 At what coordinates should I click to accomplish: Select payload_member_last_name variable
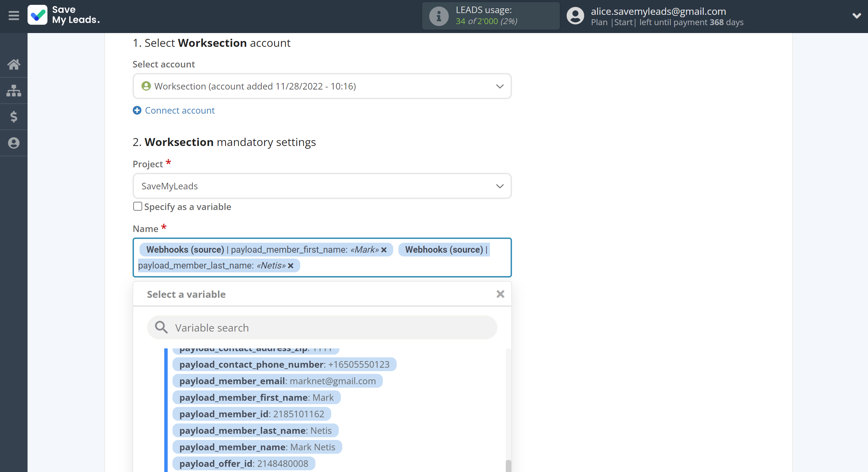(x=255, y=430)
